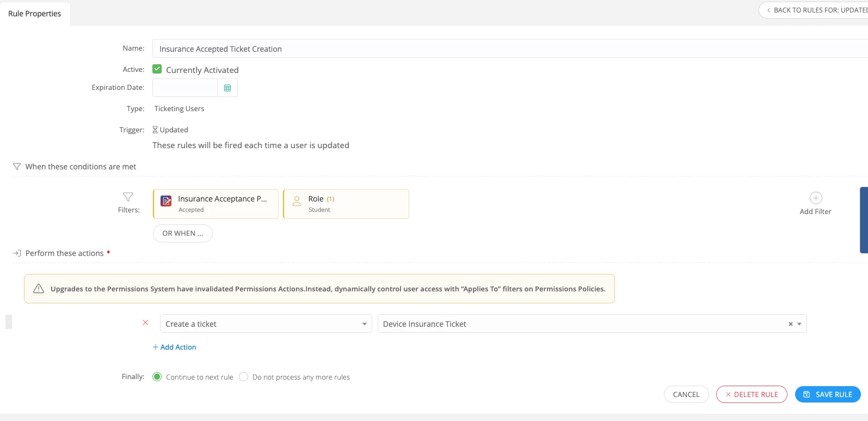Click the OR WHEN condition button
This screenshot has height=421, width=868.
point(183,233)
